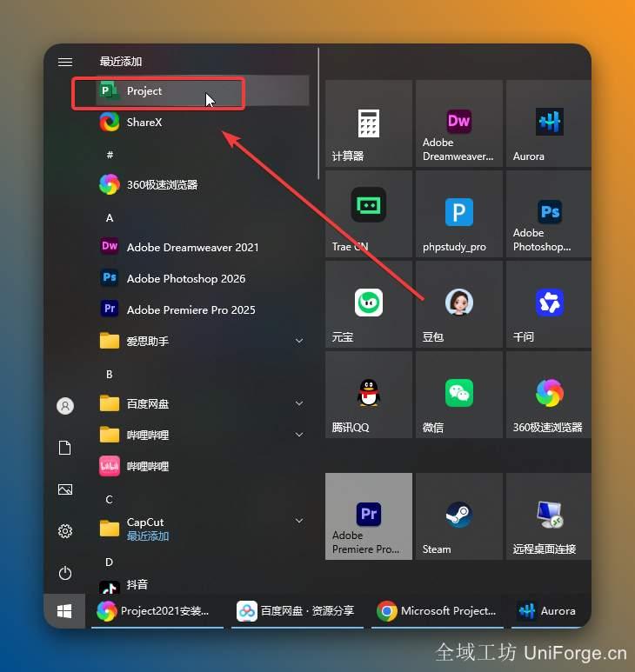The image size is (635, 672).
Task: Open Adobe Photoshop 2026 list entry
Action: [x=203, y=278]
